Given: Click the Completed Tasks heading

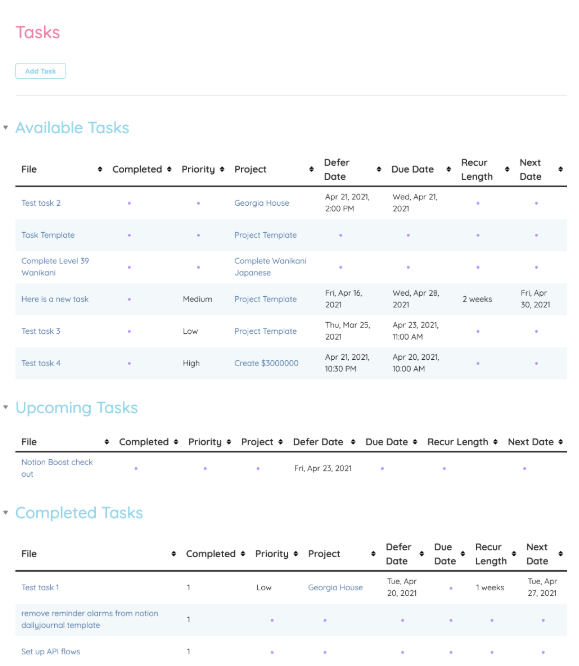Looking at the screenshot, I should [x=79, y=513].
